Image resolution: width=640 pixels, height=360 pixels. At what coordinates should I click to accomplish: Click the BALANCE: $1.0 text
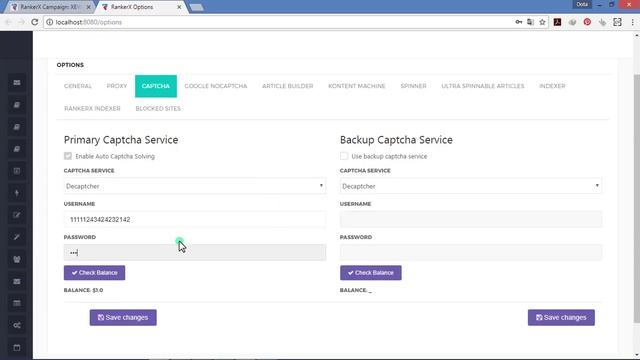pyautogui.click(x=83, y=290)
